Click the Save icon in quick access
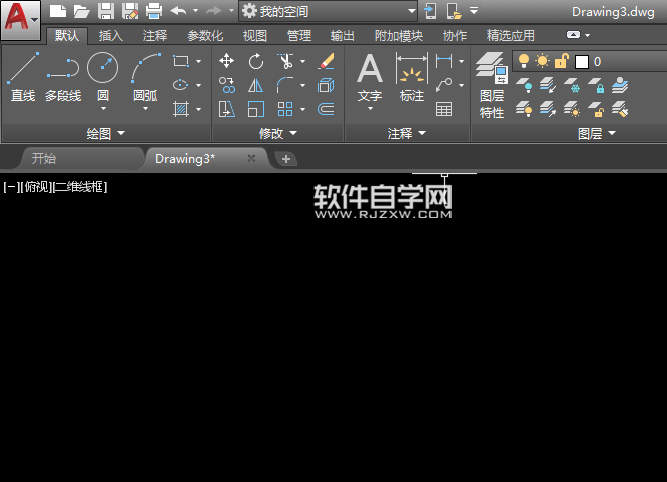Image resolution: width=667 pixels, height=482 pixels. [x=105, y=11]
